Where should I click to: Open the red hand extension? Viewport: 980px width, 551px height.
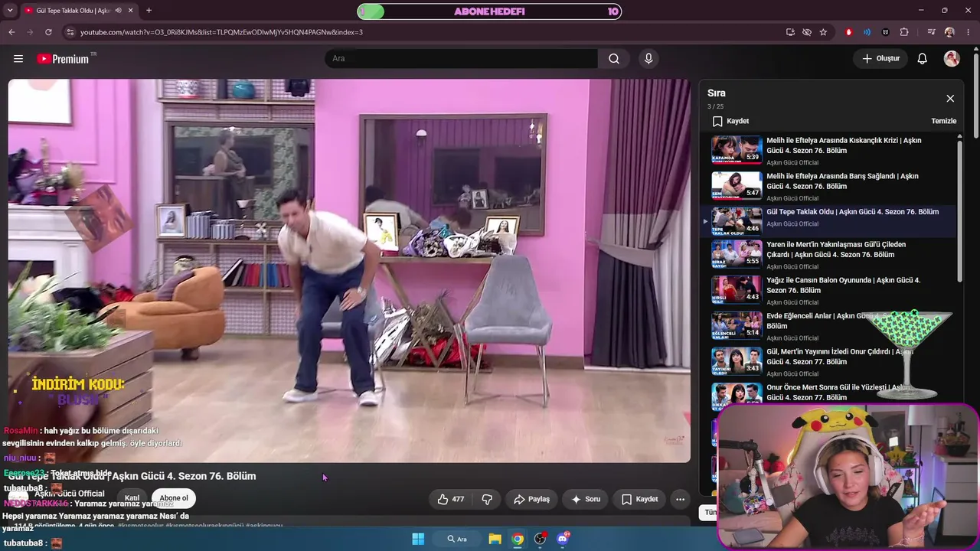(x=849, y=32)
